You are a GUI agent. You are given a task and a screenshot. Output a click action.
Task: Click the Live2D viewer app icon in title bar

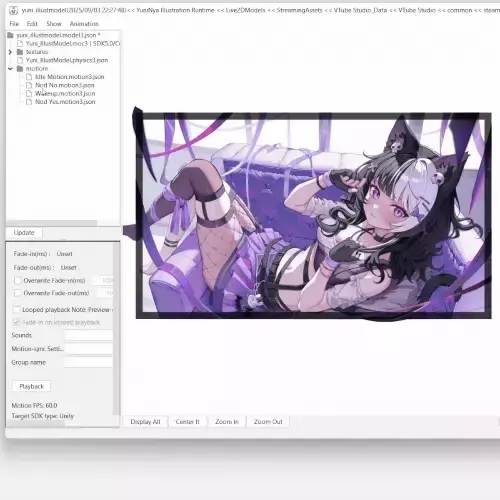13,11
